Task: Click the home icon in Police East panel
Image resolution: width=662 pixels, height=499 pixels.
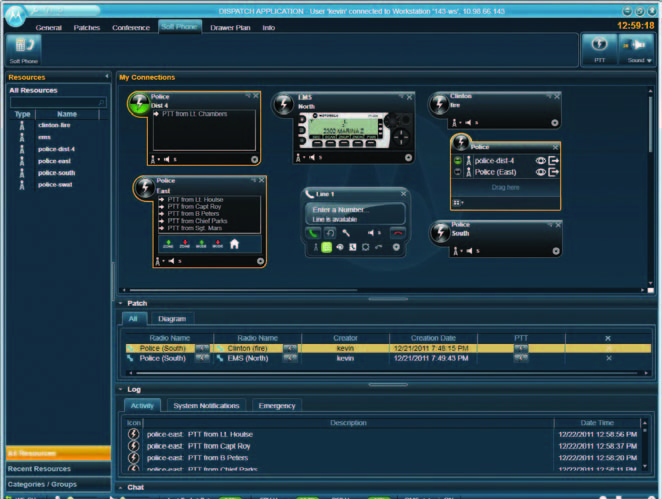Action: (234, 243)
